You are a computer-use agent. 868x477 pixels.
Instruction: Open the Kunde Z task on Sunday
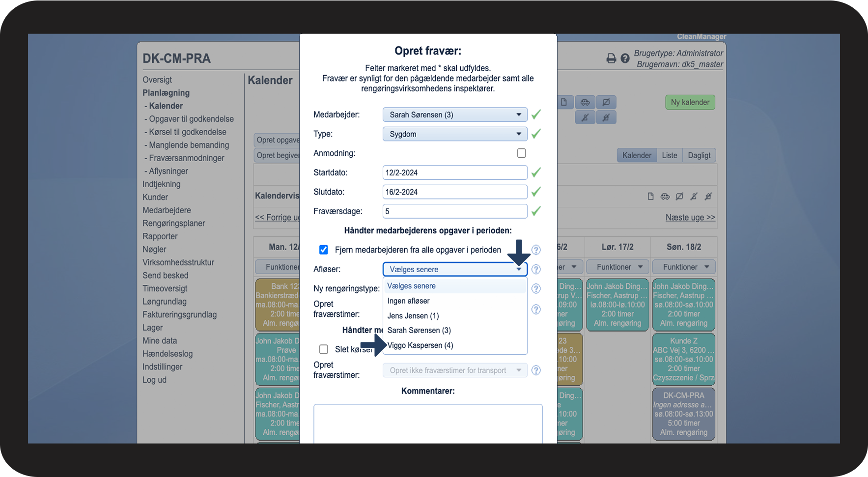pos(684,360)
